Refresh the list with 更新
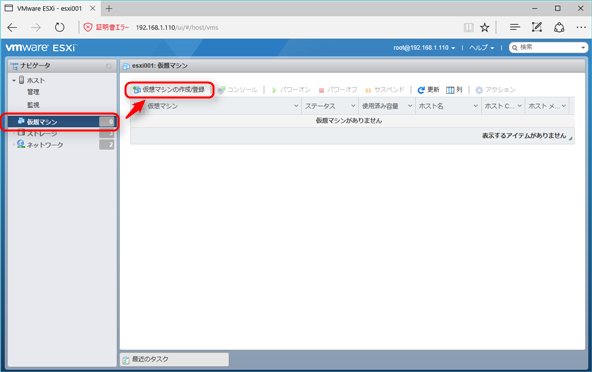592x372 pixels. (x=428, y=90)
